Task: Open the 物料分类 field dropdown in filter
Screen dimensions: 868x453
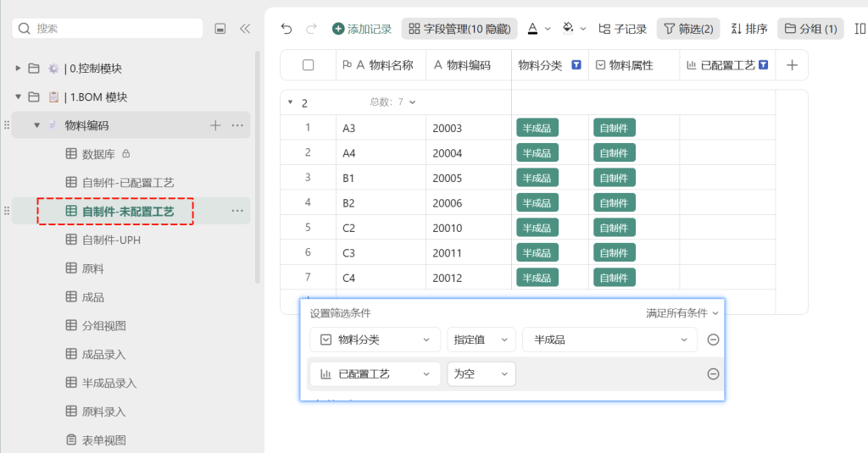Action: pos(375,340)
